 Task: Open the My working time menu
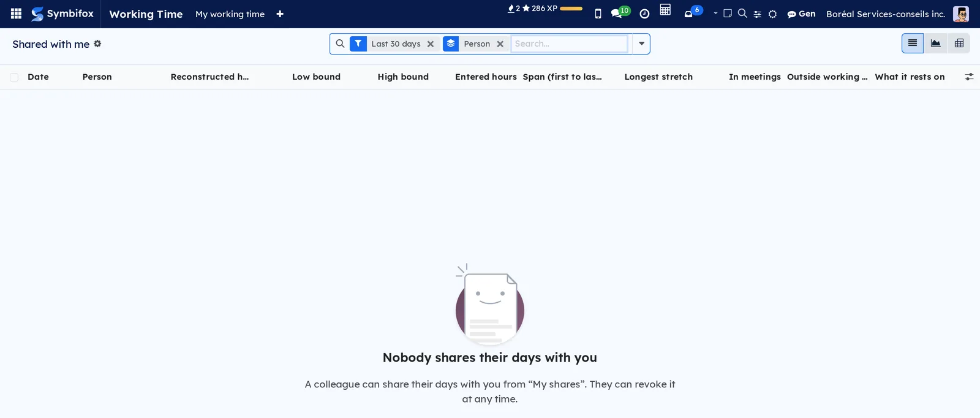tap(230, 13)
